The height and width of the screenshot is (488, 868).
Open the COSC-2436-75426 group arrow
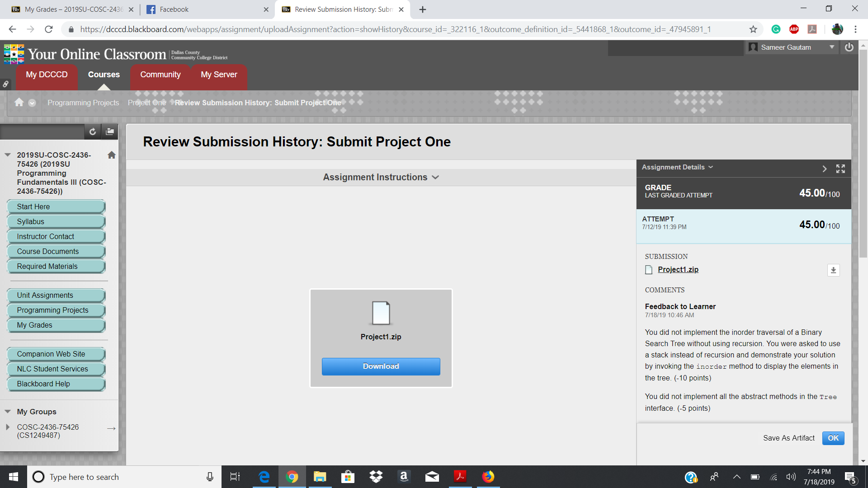point(111,428)
